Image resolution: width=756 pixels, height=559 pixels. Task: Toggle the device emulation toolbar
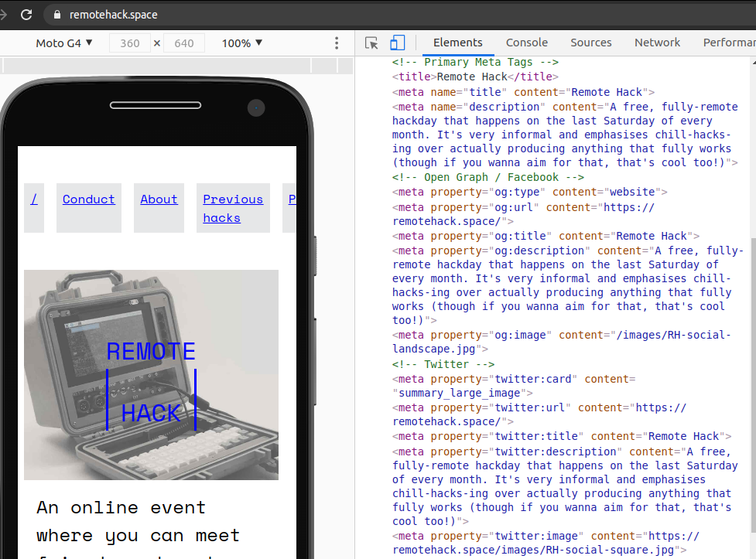(x=397, y=43)
